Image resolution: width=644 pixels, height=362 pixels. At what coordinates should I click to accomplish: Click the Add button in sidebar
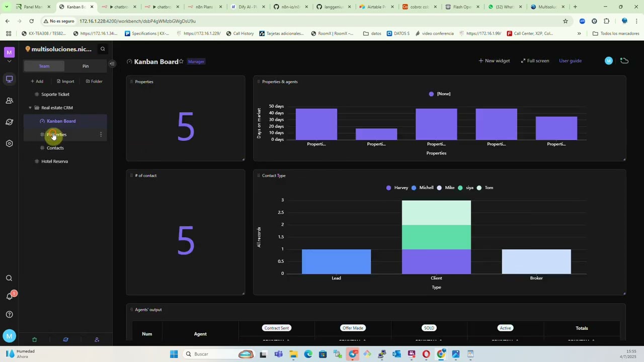click(x=37, y=81)
